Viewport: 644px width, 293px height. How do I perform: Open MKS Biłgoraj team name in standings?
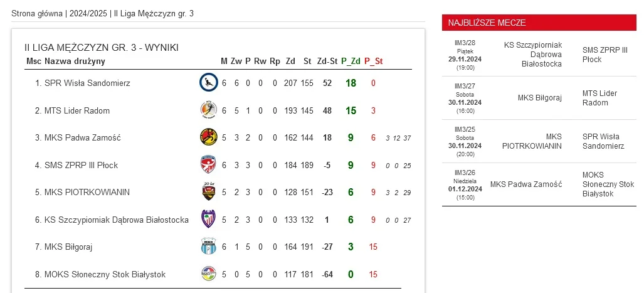68,247
